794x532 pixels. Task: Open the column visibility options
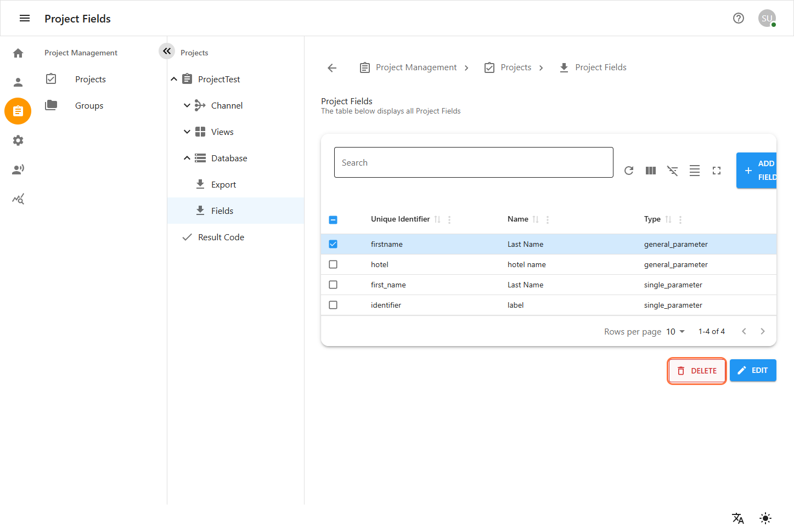[x=651, y=171]
